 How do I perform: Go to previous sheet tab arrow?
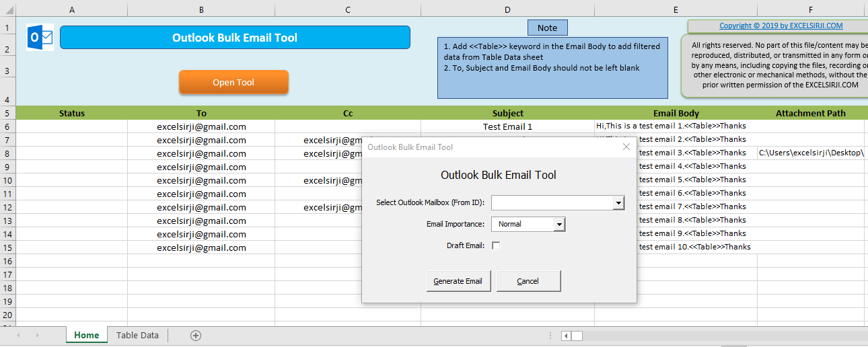tap(18, 335)
